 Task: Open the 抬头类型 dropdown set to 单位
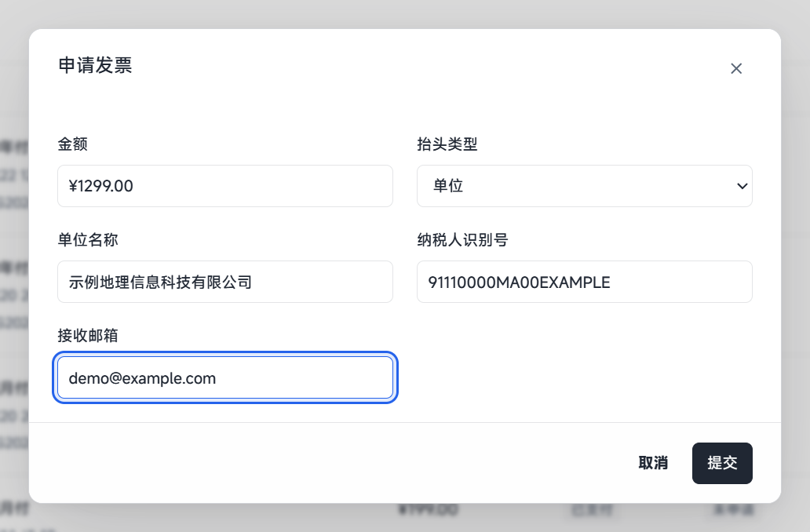pyautogui.click(x=584, y=186)
